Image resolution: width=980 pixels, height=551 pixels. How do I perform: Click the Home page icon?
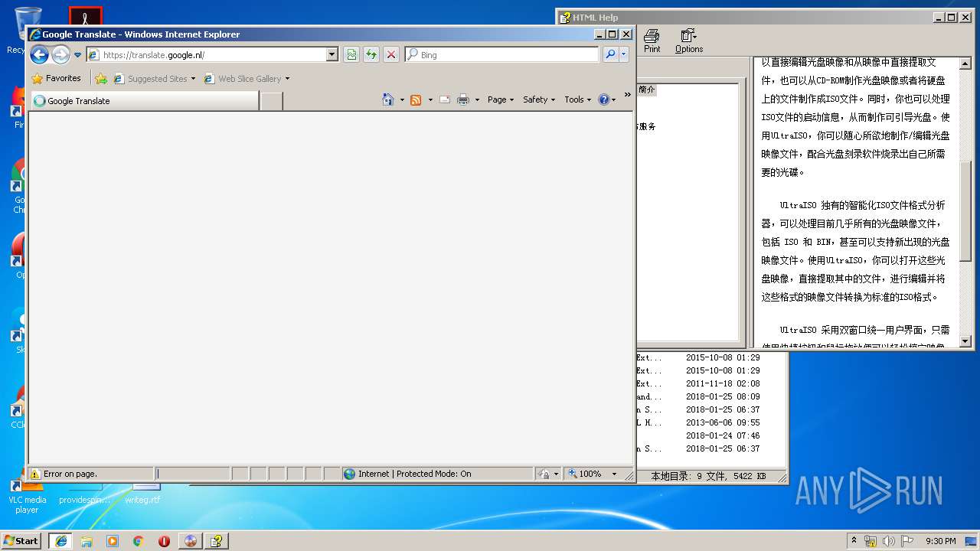pyautogui.click(x=388, y=99)
